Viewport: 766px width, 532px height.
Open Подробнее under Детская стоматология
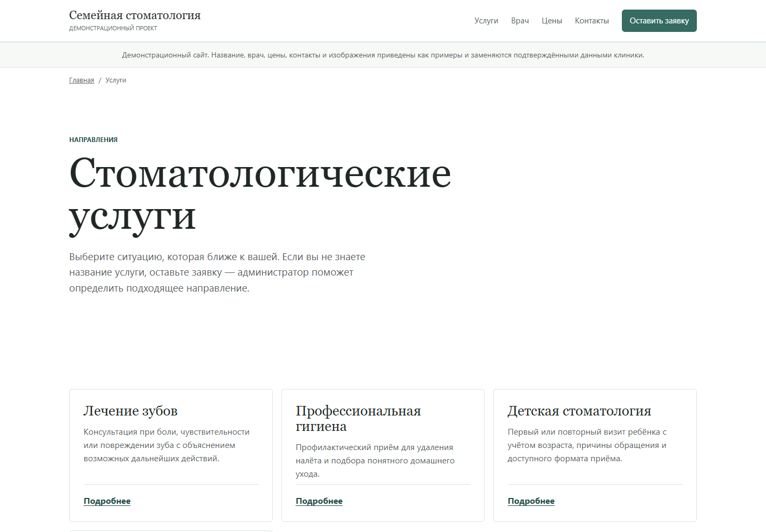click(531, 501)
